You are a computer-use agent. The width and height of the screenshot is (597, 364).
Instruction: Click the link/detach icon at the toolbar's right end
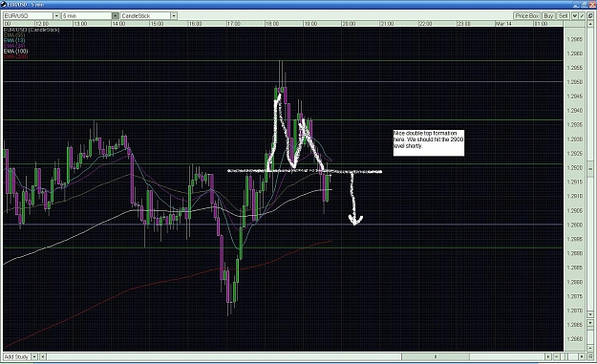[x=590, y=16]
